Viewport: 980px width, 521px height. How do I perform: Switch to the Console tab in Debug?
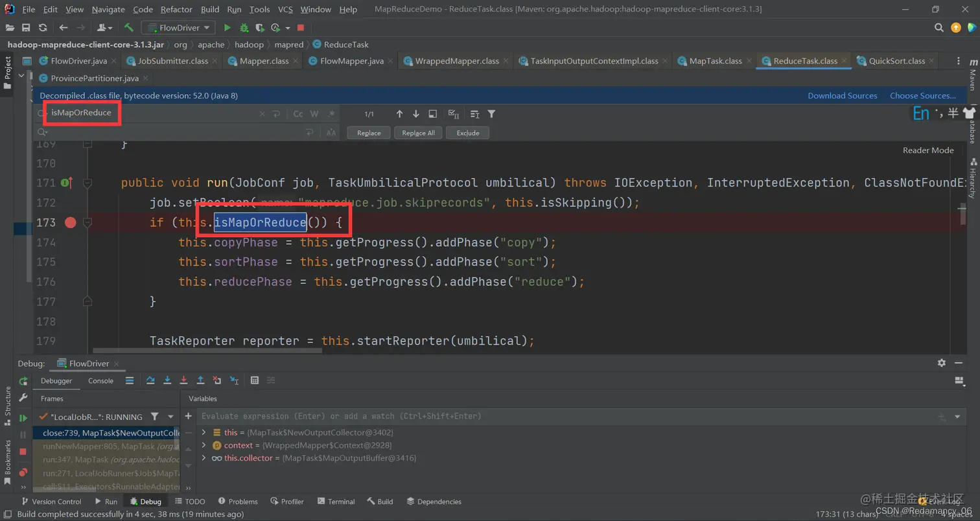click(x=100, y=380)
